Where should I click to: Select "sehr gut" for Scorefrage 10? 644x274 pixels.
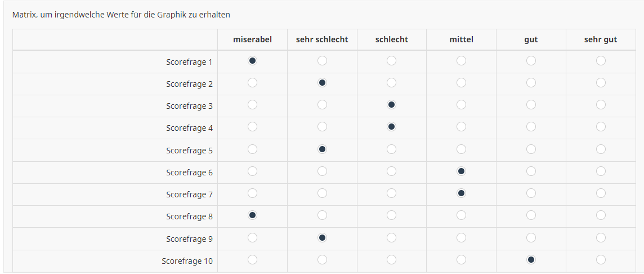(601, 259)
